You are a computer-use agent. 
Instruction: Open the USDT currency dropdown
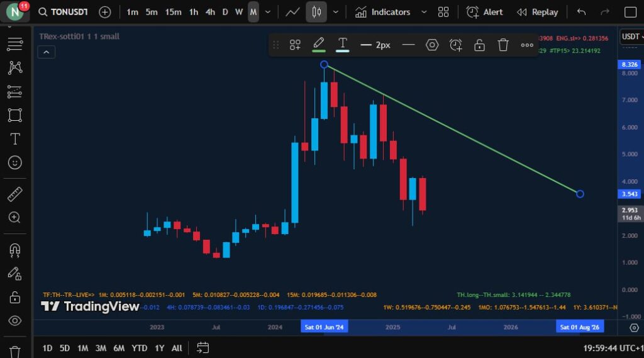pos(631,36)
